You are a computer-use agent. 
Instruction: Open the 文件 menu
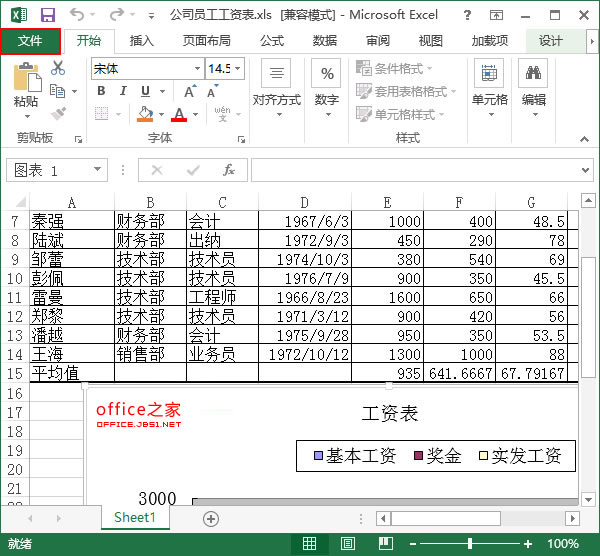30,41
